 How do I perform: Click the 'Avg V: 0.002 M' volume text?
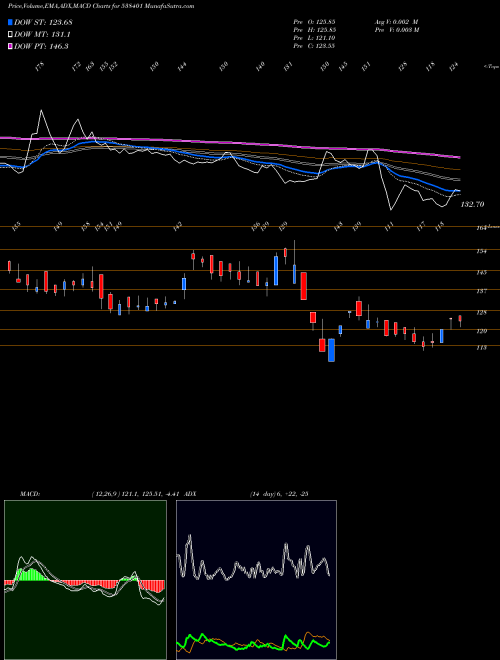tap(396, 21)
